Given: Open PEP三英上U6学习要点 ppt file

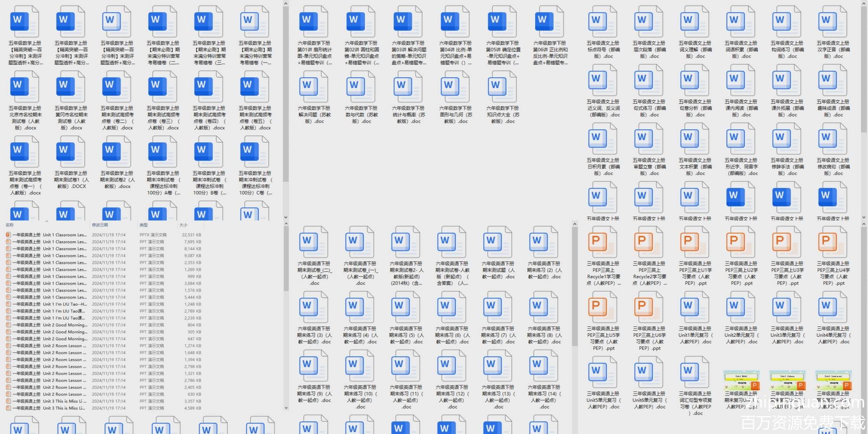Looking at the screenshot, I should click(649, 321).
